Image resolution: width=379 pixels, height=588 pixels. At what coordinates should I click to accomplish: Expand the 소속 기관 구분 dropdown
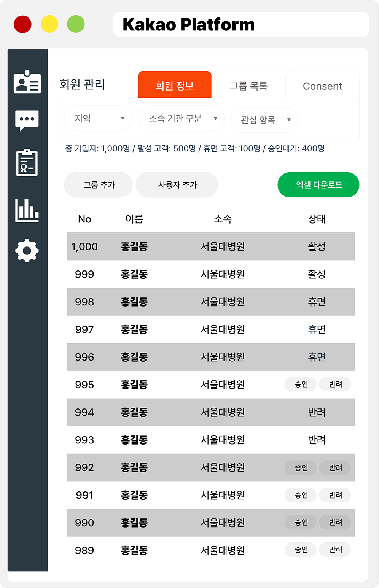click(x=182, y=119)
